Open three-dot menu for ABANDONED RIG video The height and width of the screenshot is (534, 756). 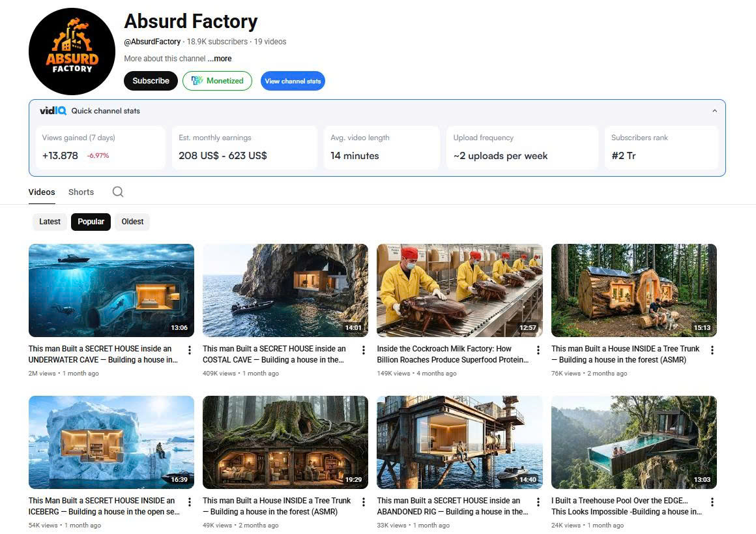tap(538, 502)
